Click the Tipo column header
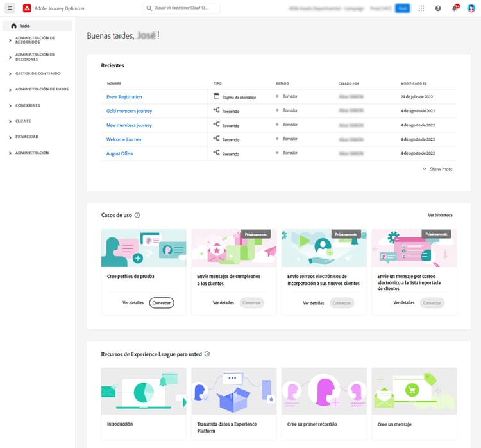Image resolution: width=481 pixels, height=448 pixels. click(218, 83)
